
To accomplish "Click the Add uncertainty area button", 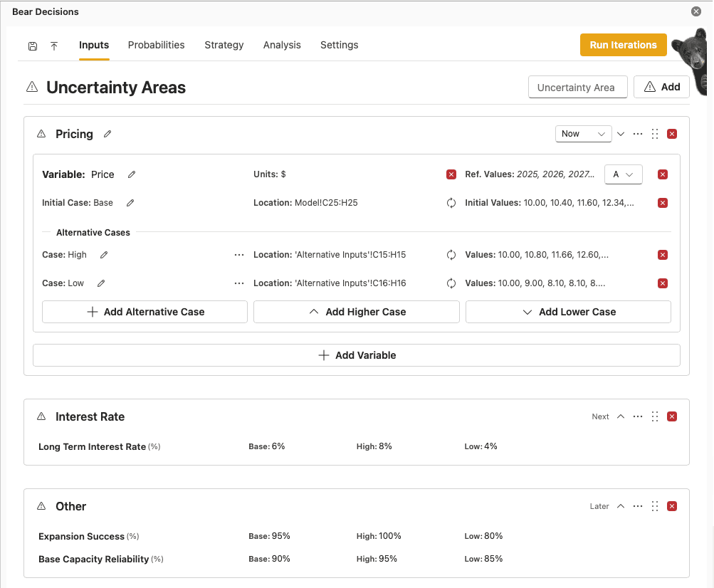I will coord(661,87).
